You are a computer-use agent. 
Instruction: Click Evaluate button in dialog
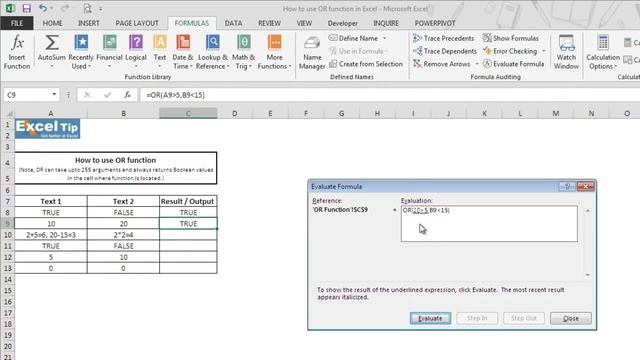point(430,318)
